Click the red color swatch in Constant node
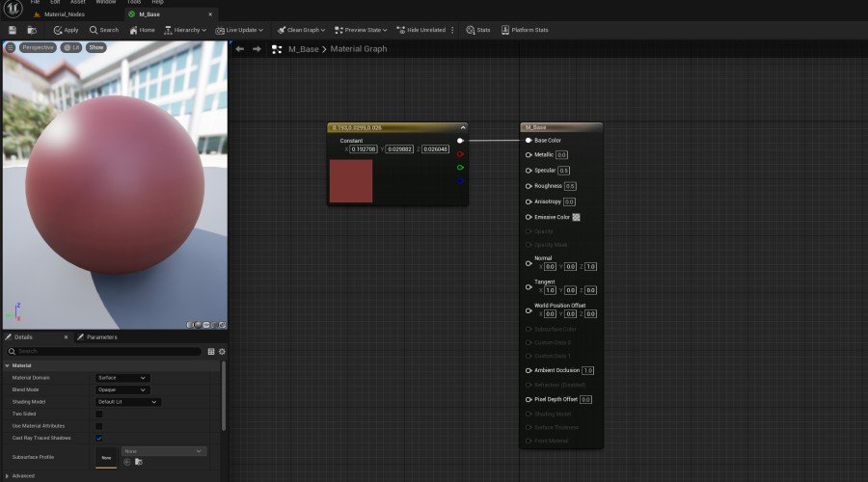Image resolution: width=868 pixels, height=482 pixels. point(351,181)
